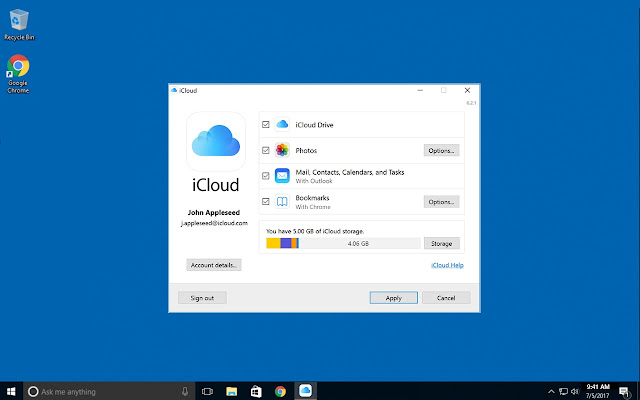Screen dimensions: 640x400
Task: Open the iCloud Help link
Action: [x=447, y=265]
